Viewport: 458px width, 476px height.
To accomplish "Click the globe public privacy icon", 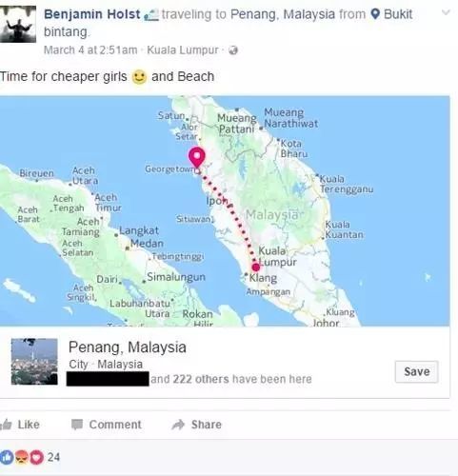I will click(x=233, y=50).
